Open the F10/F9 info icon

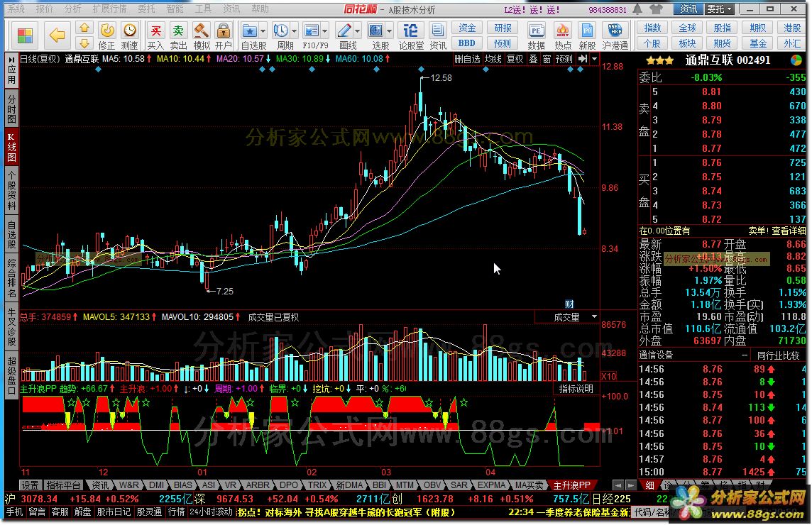312,31
